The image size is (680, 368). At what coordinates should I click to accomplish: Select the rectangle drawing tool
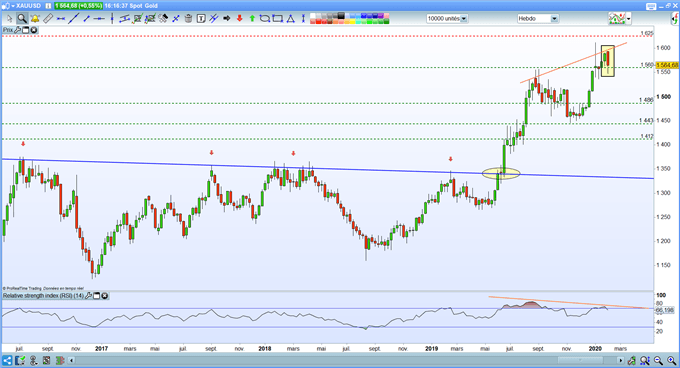pyautogui.click(x=277, y=19)
